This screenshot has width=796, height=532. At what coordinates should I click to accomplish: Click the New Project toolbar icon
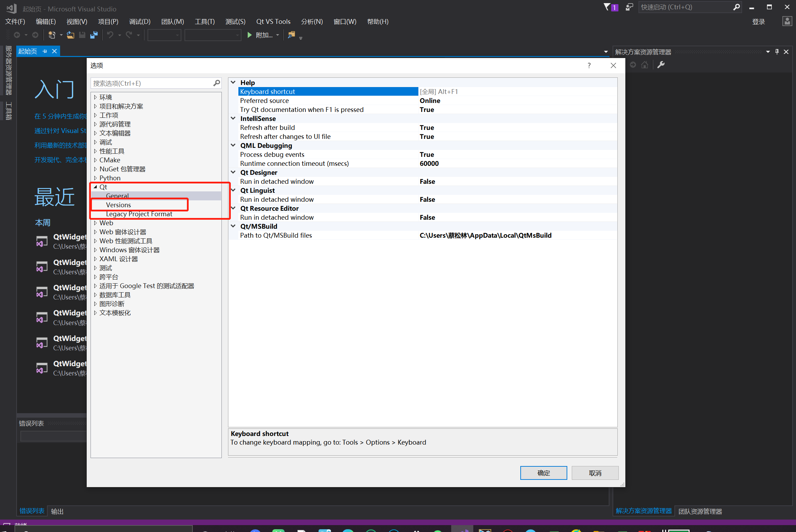click(52, 35)
